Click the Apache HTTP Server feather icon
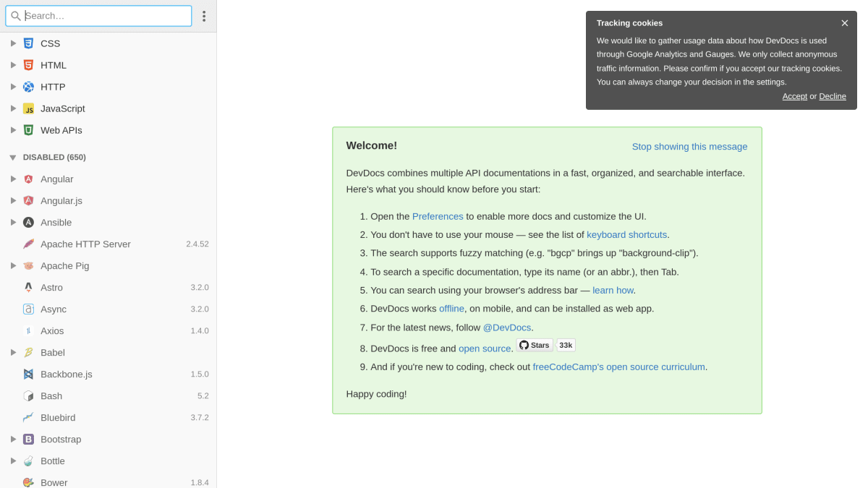The width and height of the screenshot is (868, 488). (x=28, y=244)
